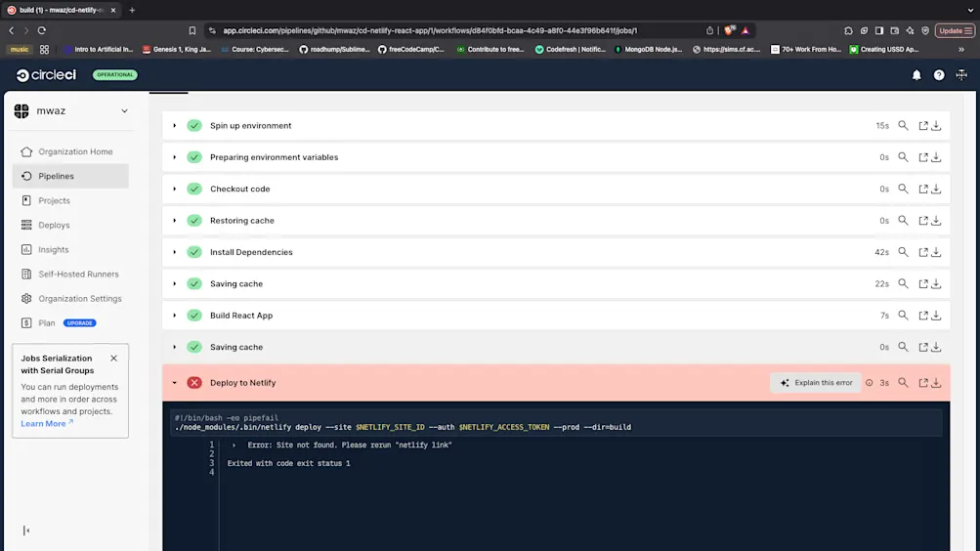Open Projects in sidebar
Screen dimensions: 980x551
tap(70, 200)
